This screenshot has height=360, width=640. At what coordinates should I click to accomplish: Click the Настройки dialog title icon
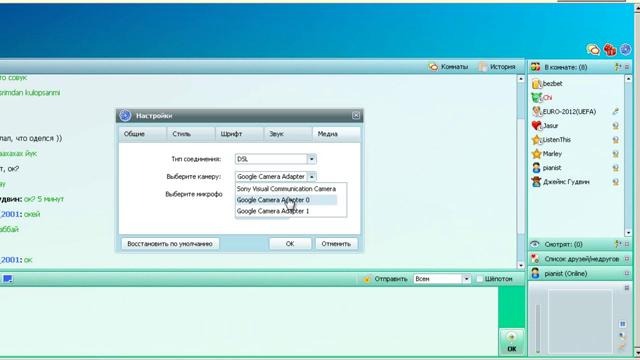(x=125, y=116)
